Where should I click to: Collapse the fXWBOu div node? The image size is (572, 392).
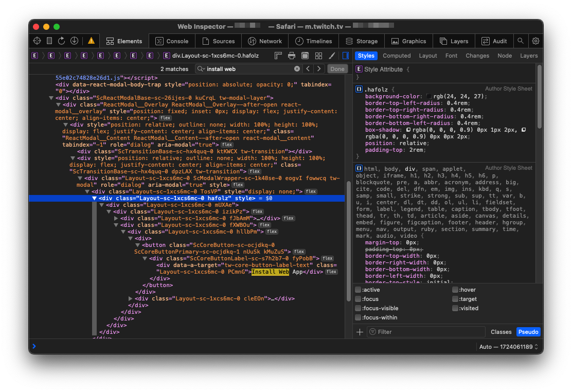point(116,225)
